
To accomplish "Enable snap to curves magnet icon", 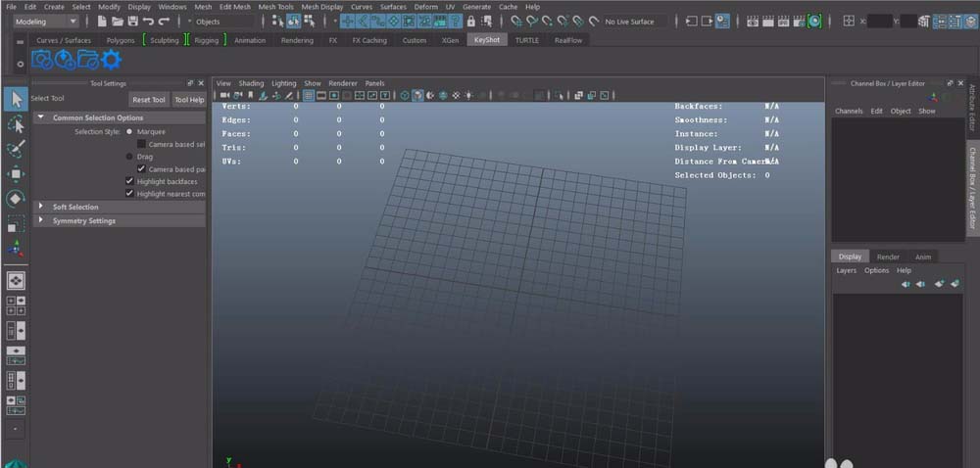I will [532, 22].
